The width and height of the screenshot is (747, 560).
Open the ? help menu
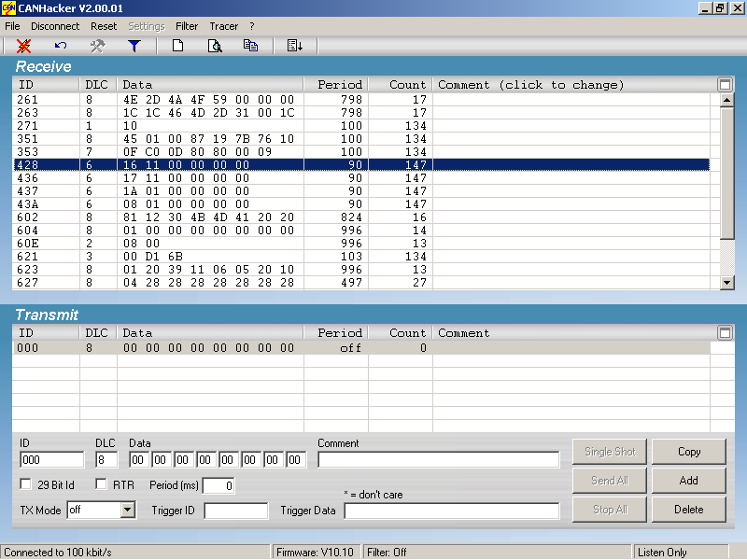252,26
